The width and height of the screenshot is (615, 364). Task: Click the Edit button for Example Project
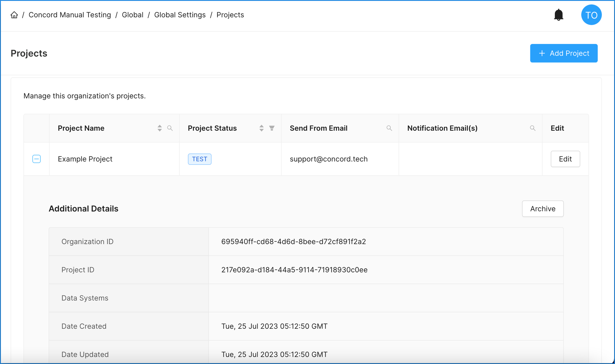[565, 159]
